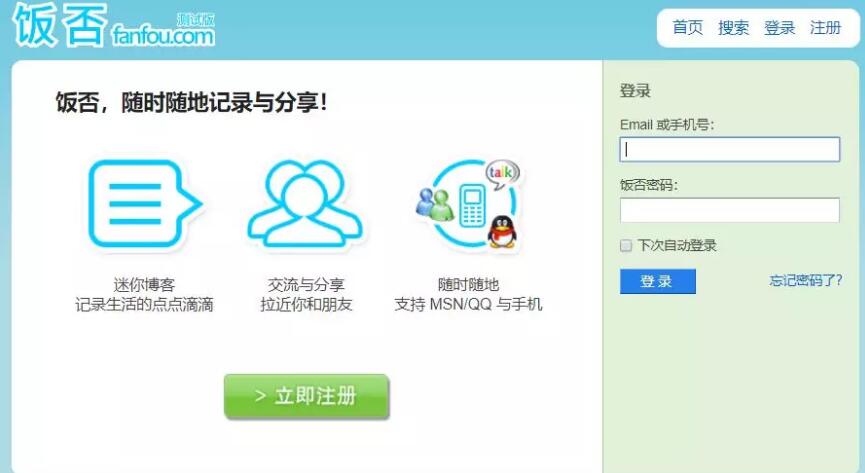This screenshot has height=473, width=865.
Task: Click the MSN Messenger buddies icon
Action: [x=434, y=204]
